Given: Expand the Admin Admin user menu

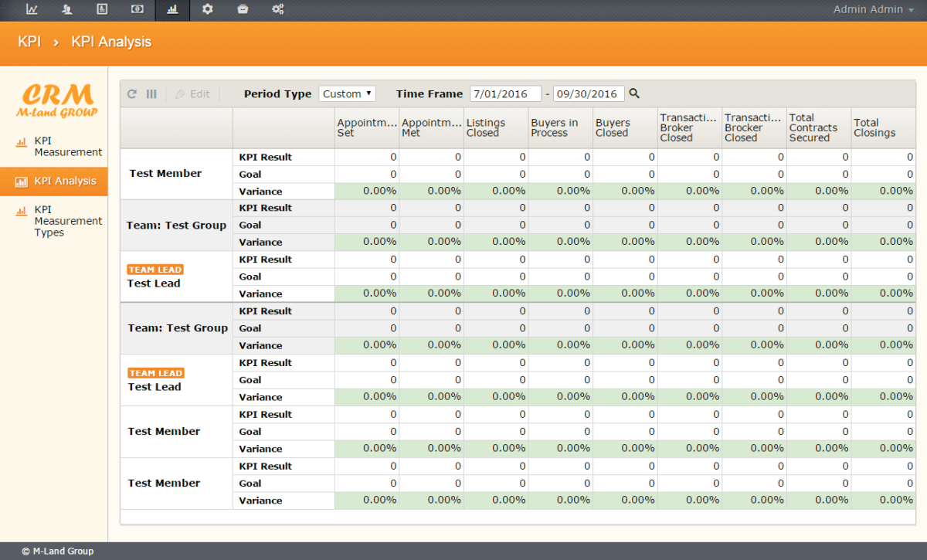Looking at the screenshot, I should 873,9.
